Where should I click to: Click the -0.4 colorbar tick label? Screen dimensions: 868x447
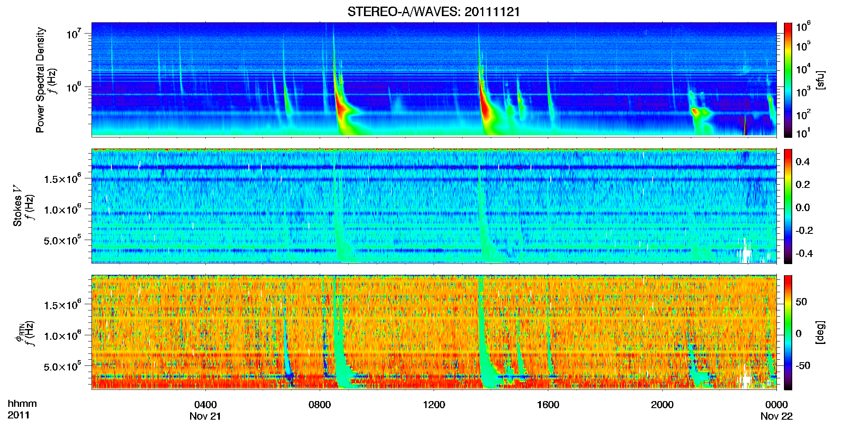point(804,253)
